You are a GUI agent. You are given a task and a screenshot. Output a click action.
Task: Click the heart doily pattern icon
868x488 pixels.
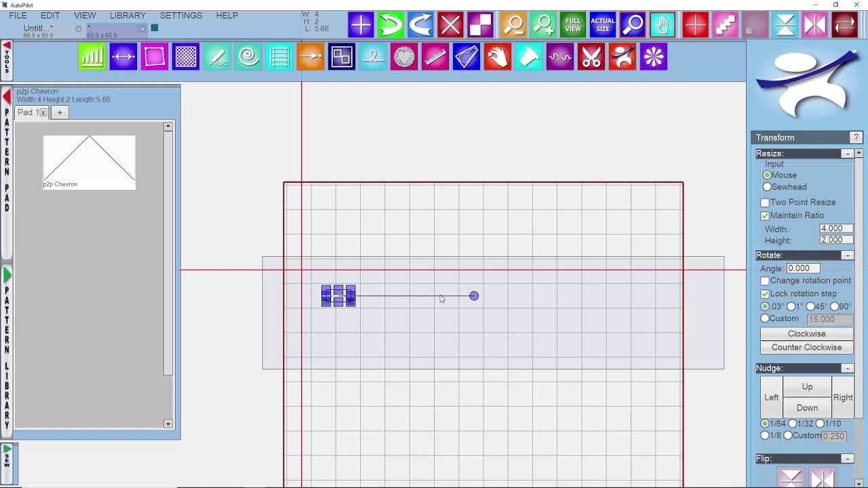(404, 57)
